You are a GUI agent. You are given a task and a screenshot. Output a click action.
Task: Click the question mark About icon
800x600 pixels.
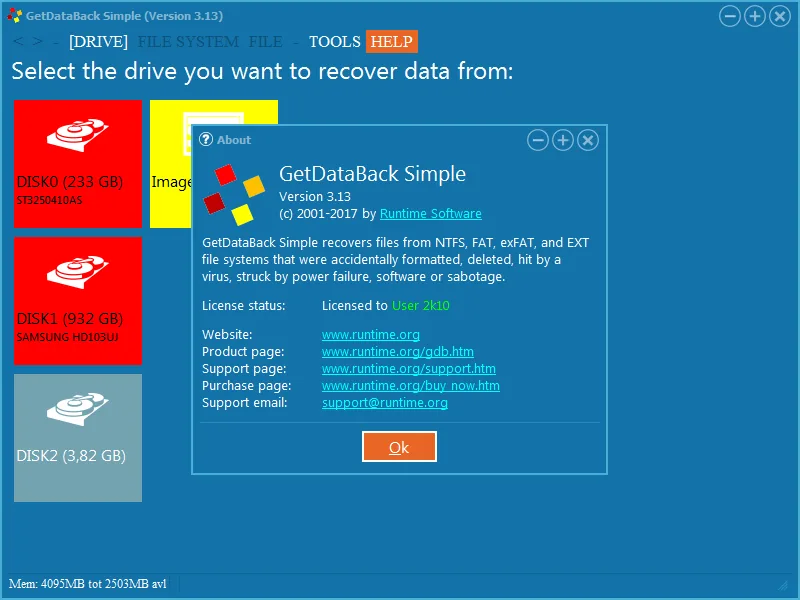206,139
